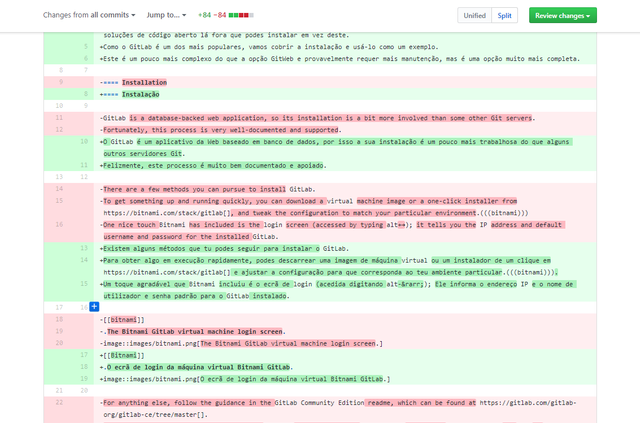Click the line 'Este é um pouco mais complexo'

[x=320, y=59]
